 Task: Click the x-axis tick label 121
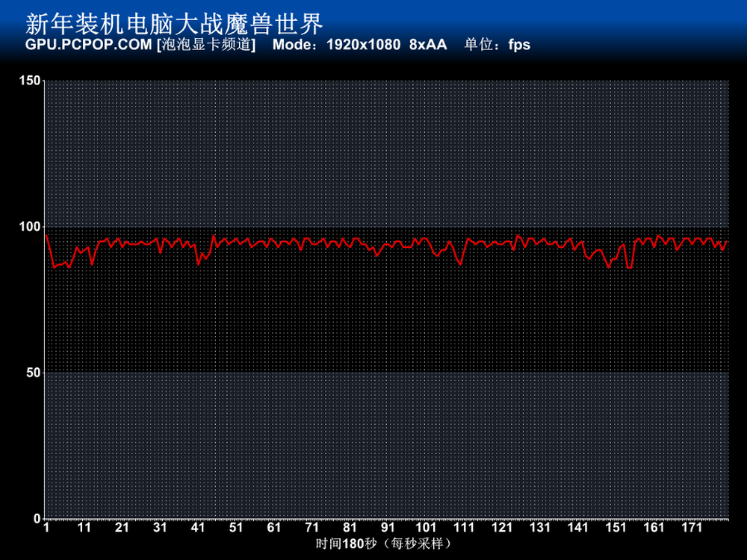click(x=502, y=528)
